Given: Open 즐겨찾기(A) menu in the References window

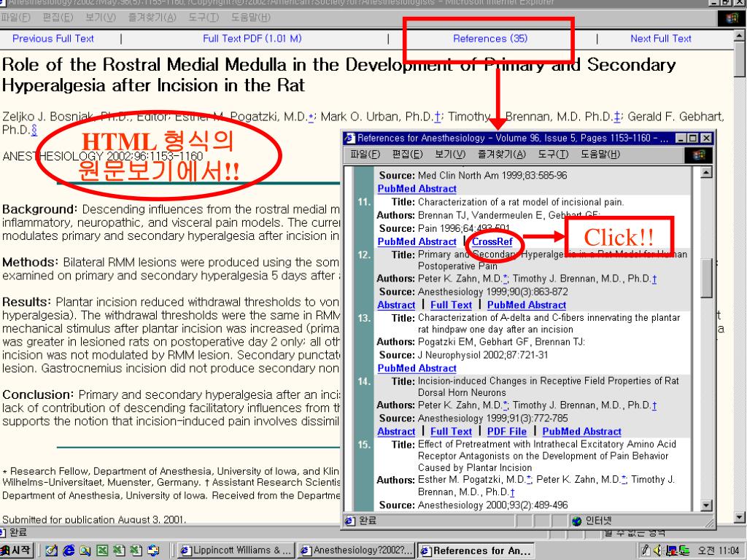Looking at the screenshot, I should 502,155.
